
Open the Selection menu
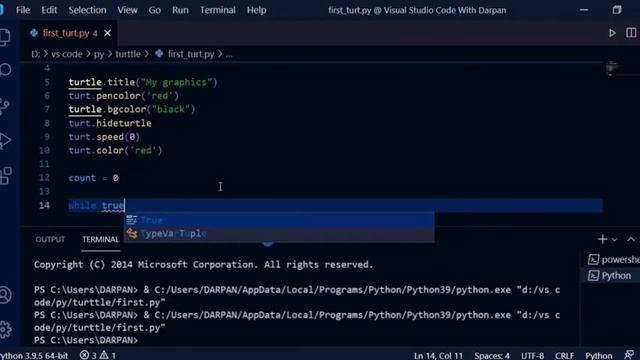coord(87,10)
